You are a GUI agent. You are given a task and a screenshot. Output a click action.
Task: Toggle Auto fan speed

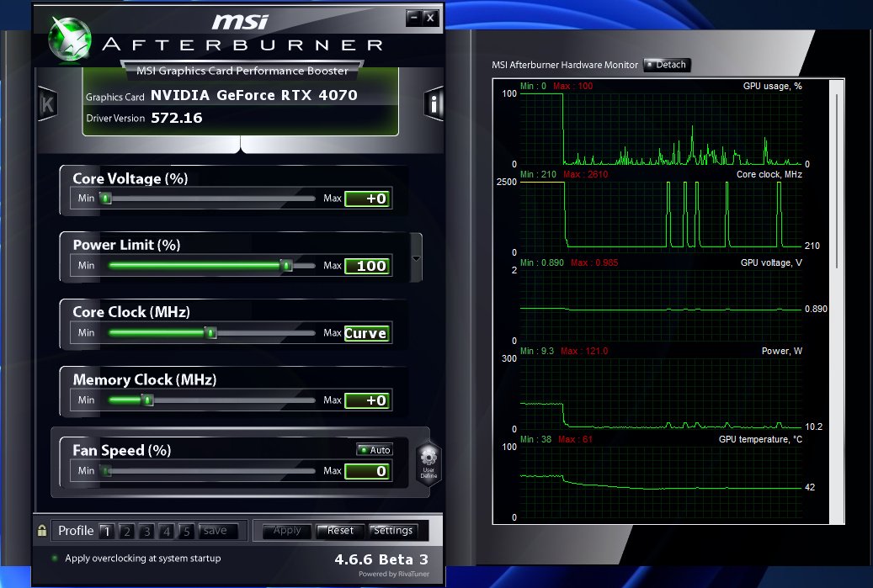[x=375, y=449]
